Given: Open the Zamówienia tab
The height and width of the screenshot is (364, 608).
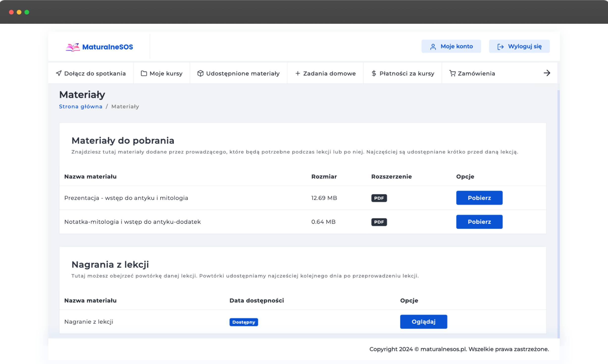Looking at the screenshot, I should point(472,73).
